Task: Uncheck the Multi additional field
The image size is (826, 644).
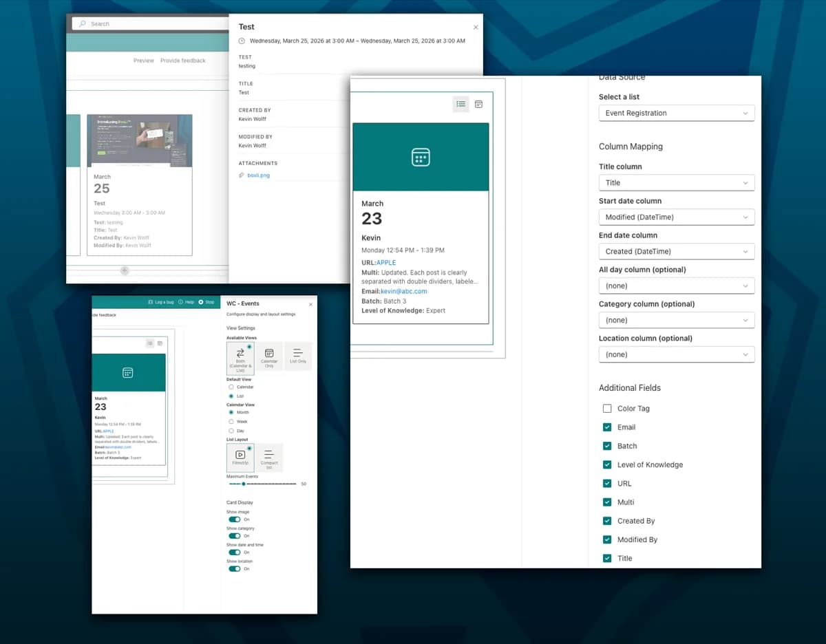Action: 607,502
